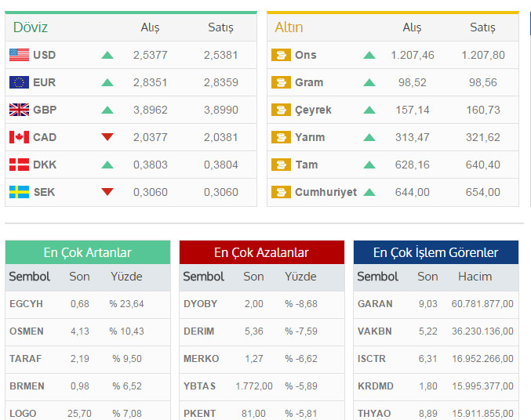Screen dimensions: 531x420
Task: Click the Cumhuriyet gold label
Action: (326, 192)
